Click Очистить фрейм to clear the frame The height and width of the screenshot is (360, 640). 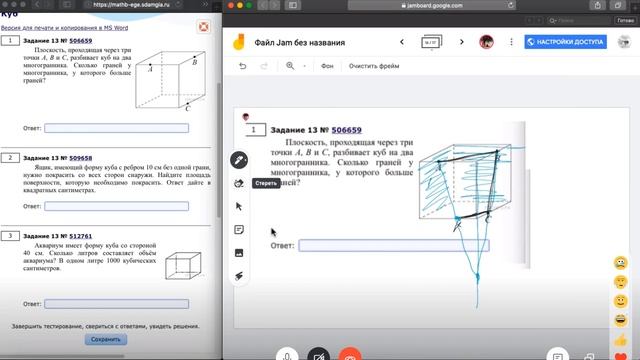[x=374, y=66]
